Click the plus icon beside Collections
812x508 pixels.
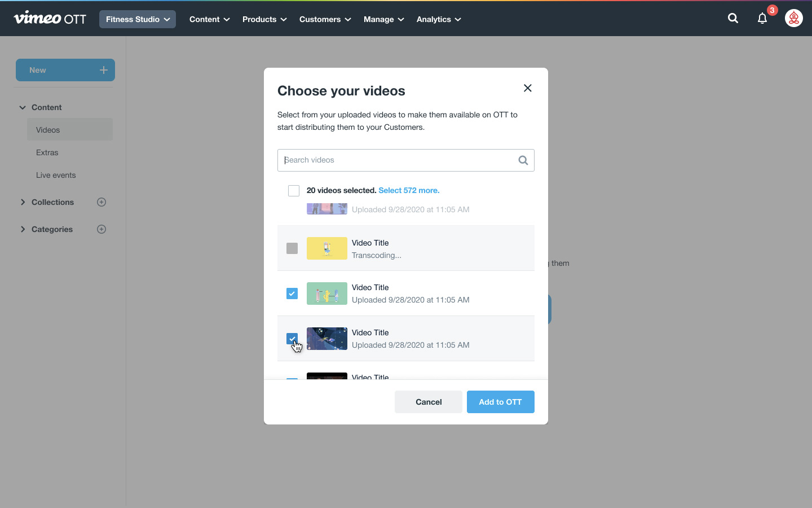point(101,202)
